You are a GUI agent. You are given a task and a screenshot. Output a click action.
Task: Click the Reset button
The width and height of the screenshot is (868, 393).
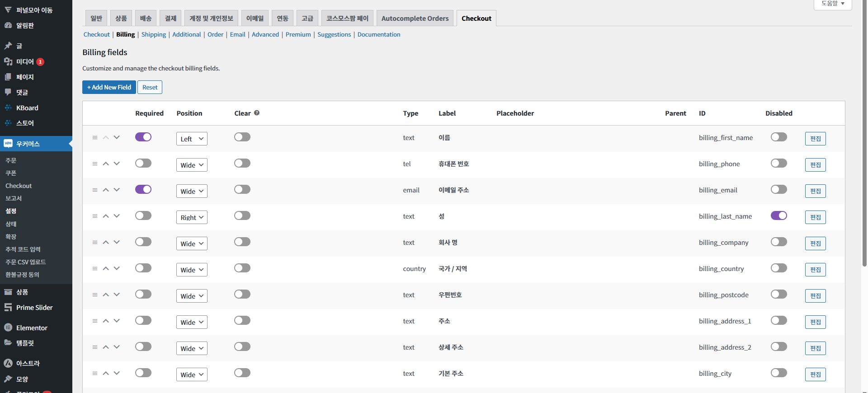150,87
